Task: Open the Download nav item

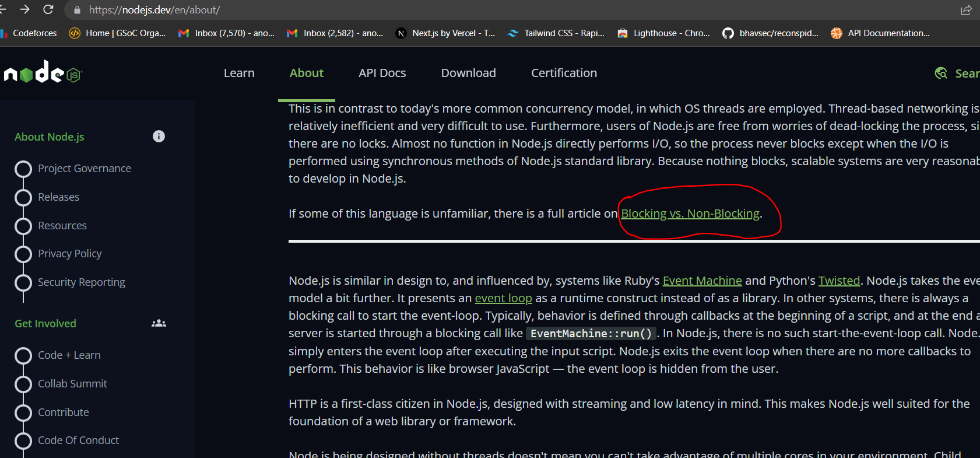Action: (469, 73)
